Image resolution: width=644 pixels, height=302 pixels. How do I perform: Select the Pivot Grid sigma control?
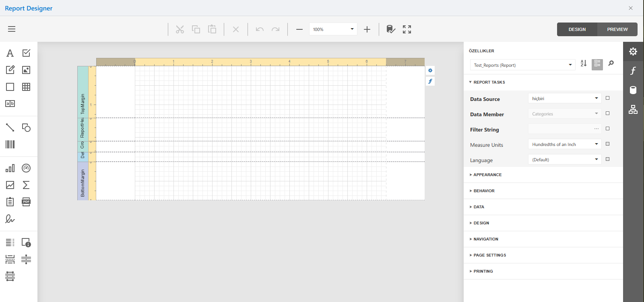pos(26,185)
